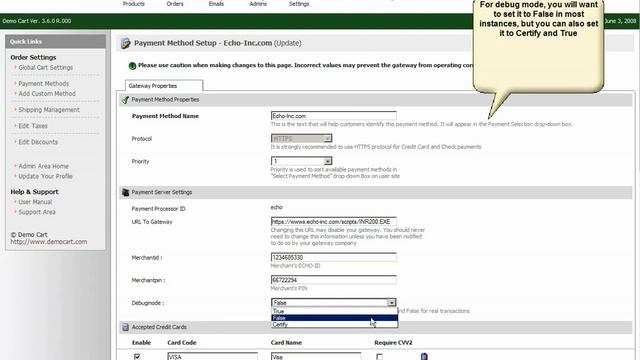Open the Priority dropdown
Screen dimensions: 640x360
pos(301,161)
